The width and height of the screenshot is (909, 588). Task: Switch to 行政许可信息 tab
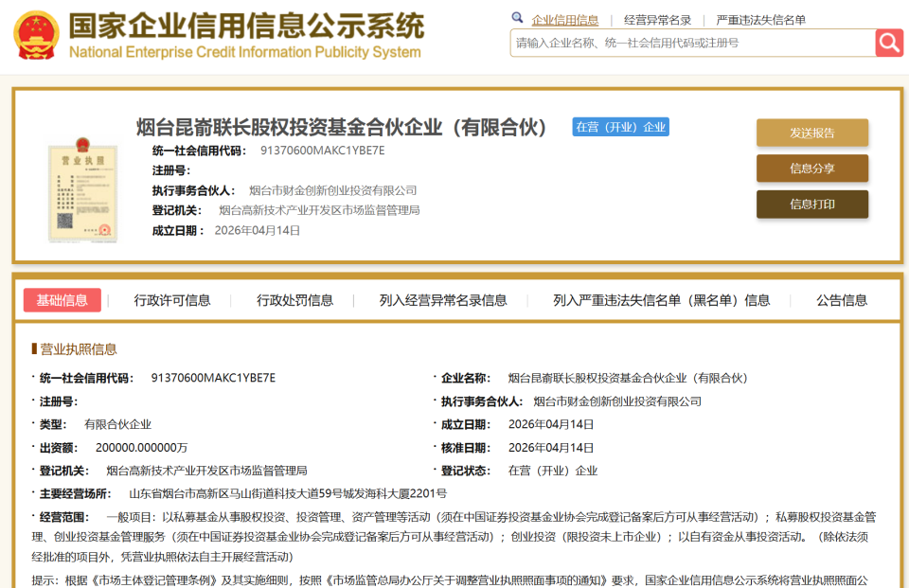pyautogui.click(x=172, y=300)
